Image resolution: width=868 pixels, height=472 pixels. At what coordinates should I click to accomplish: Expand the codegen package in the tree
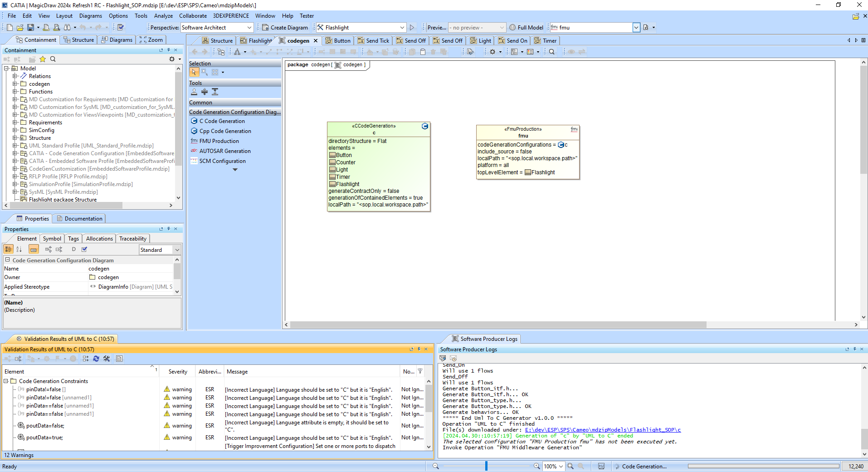click(15, 84)
